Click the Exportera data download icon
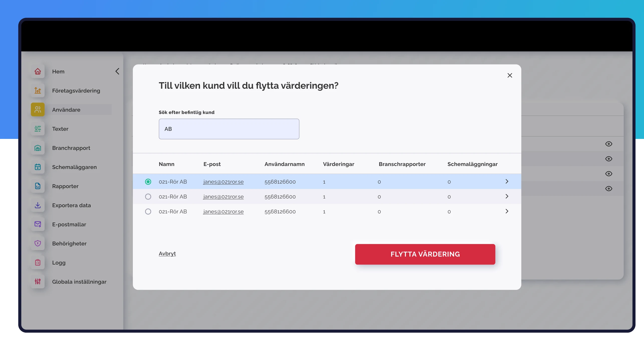 pos(38,205)
